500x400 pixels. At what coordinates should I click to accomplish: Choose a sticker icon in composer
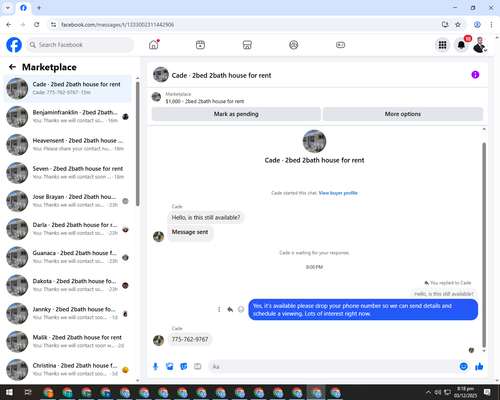coord(184,367)
